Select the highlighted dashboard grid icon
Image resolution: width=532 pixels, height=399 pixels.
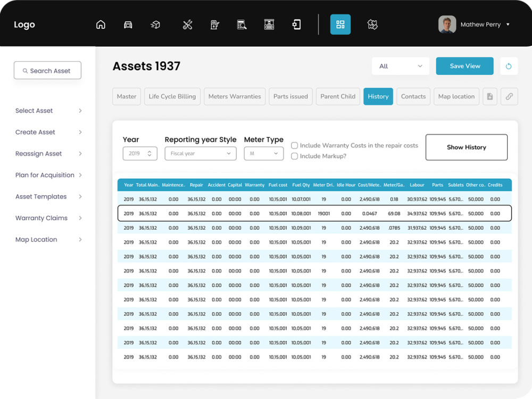pyautogui.click(x=340, y=24)
